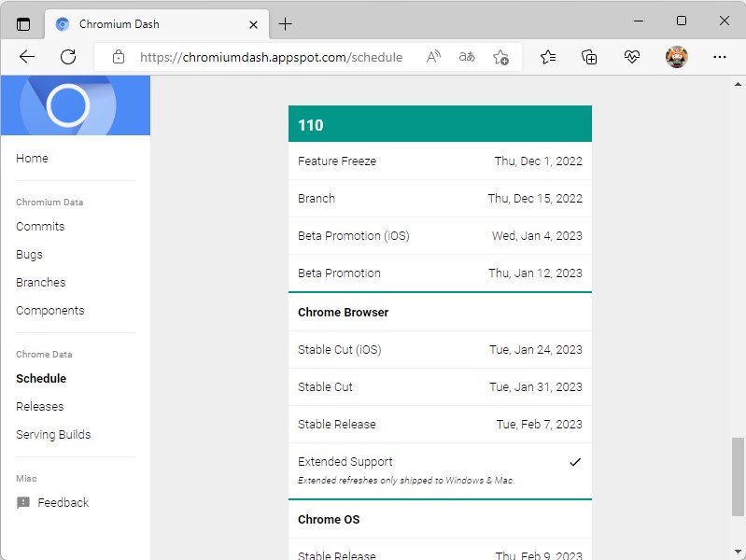Select Schedule in sidebar

(41, 378)
